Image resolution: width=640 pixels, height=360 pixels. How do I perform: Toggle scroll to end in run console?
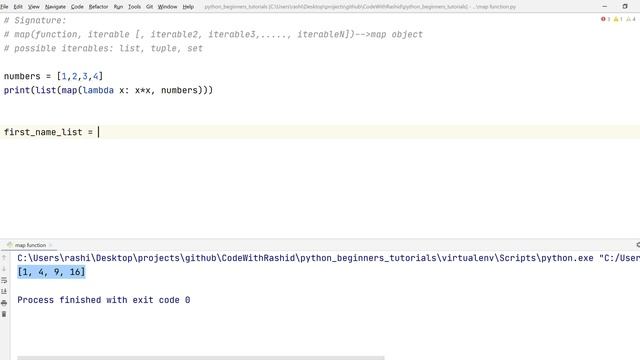pyautogui.click(x=4, y=291)
